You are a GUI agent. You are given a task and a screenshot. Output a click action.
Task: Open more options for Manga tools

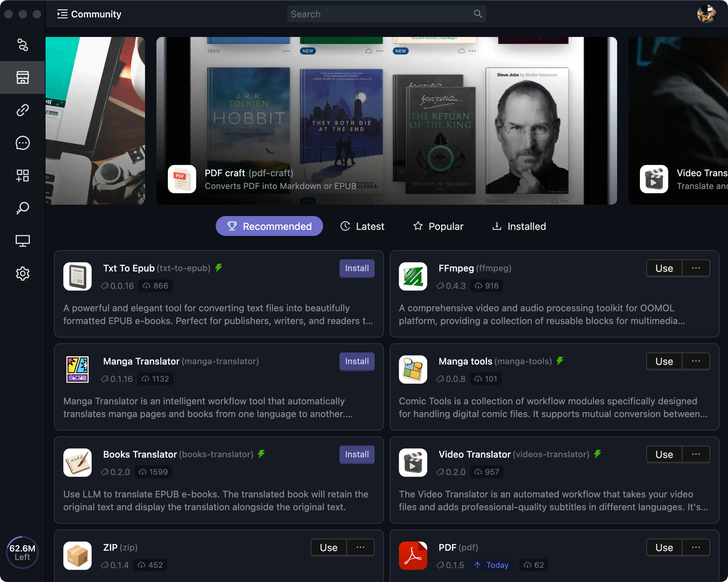[696, 361]
